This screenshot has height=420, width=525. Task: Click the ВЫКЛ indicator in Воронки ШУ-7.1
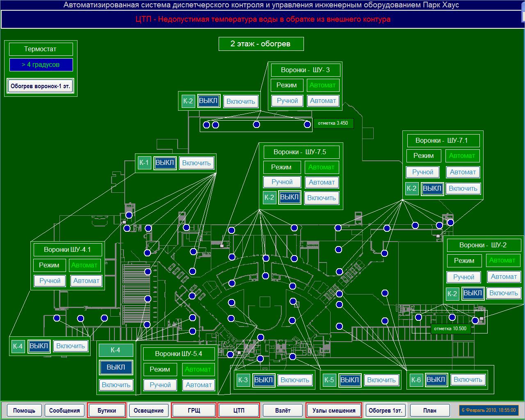pyautogui.click(x=432, y=189)
